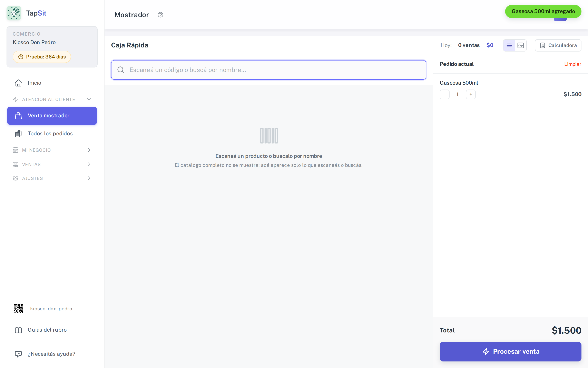Click the Gaseosa 500ml item name

tap(459, 83)
